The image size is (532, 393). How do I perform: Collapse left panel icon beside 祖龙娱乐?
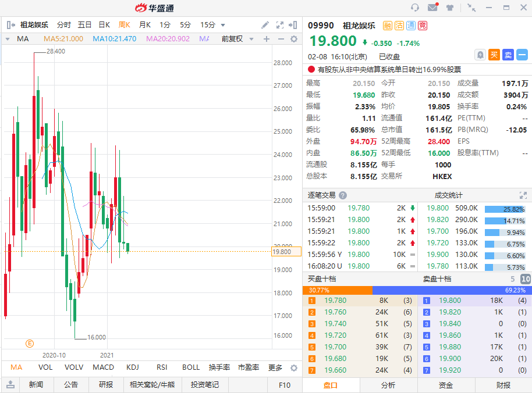(x=11, y=25)
